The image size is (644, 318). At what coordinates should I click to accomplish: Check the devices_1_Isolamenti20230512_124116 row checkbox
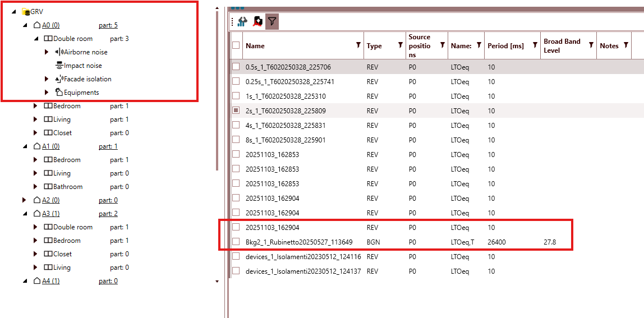click(x=236, y=256)
